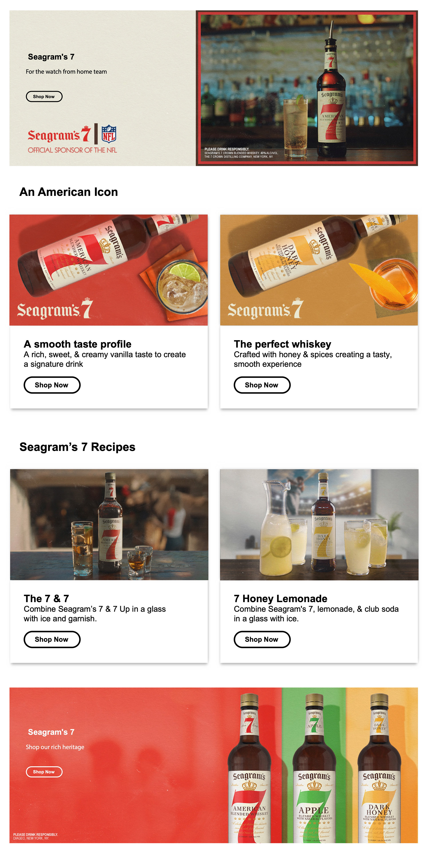Screen dimensions: 426x868
Task: Open the bar bottle hero image
Action: (307, 88)
